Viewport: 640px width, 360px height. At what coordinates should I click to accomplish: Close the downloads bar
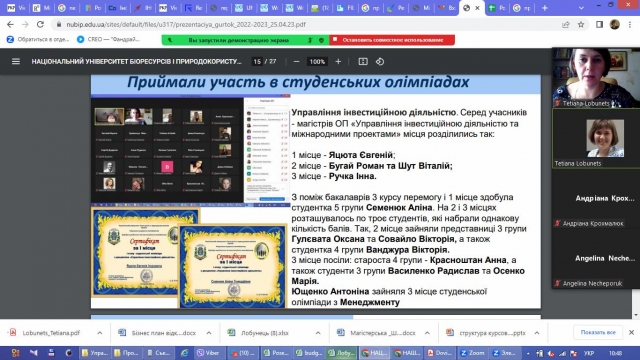coord(631,332)
